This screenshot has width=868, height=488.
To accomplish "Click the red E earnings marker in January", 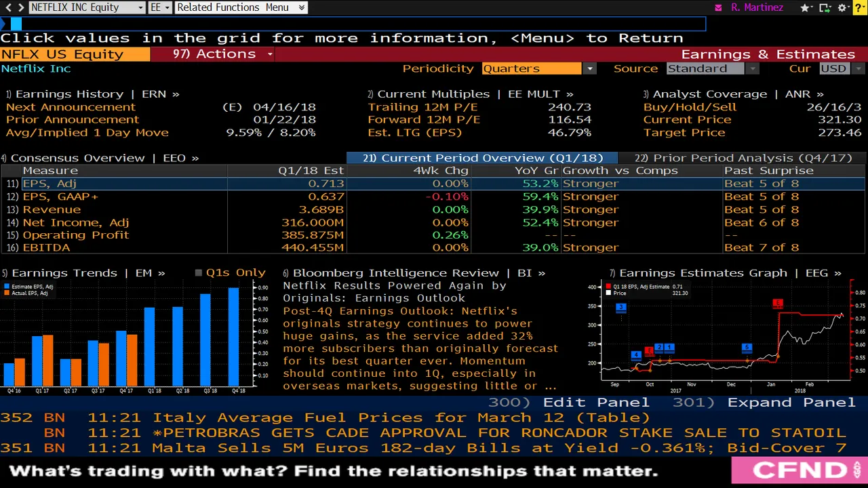I will click(x=778, y=304).
